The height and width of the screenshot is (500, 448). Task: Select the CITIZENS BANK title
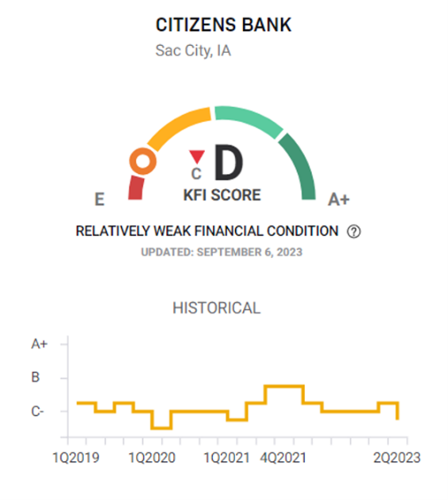(223, 25)
